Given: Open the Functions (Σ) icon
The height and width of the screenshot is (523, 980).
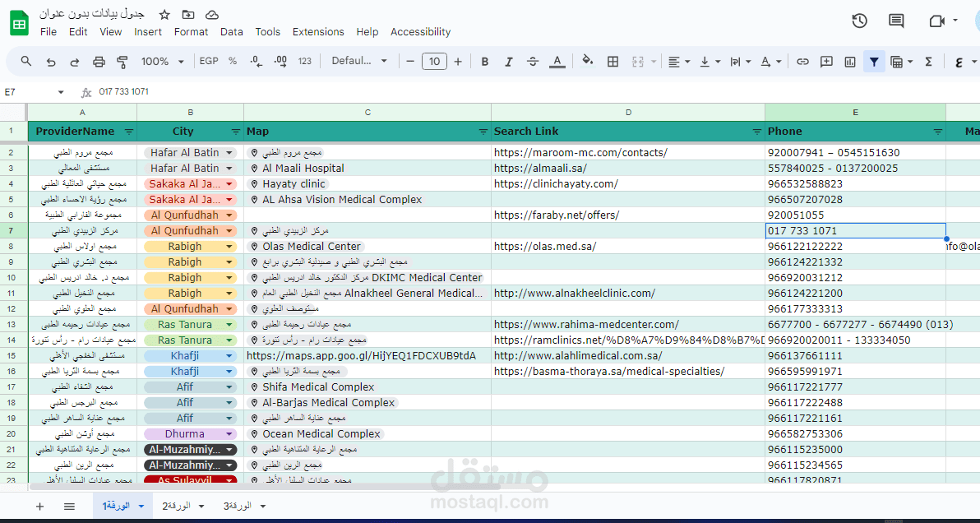Looking at the screenshot, I should [x=931, y=62].
